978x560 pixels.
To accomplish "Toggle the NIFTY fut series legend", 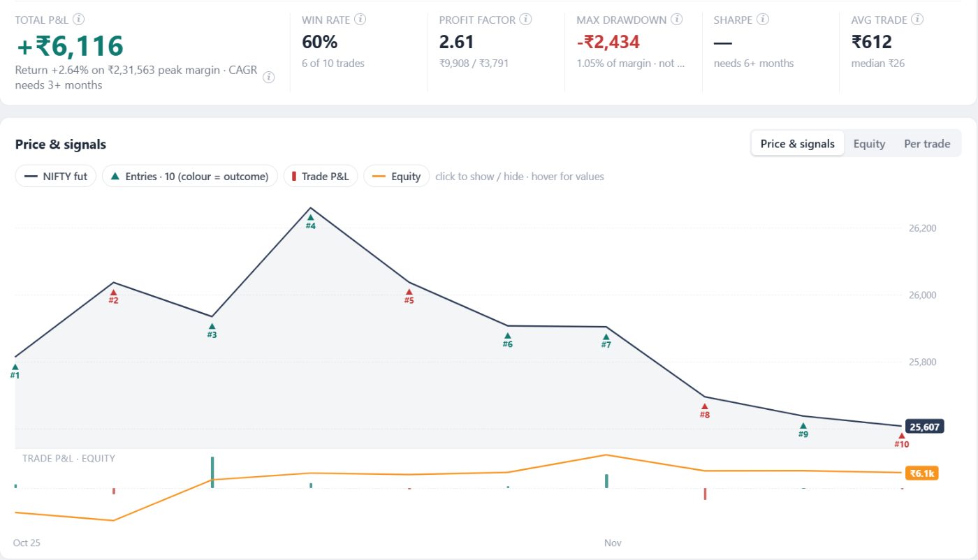I will [56, 177].
